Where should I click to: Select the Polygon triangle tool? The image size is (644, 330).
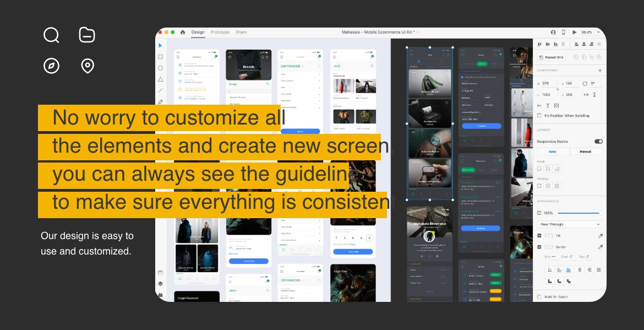click(160, 79)
